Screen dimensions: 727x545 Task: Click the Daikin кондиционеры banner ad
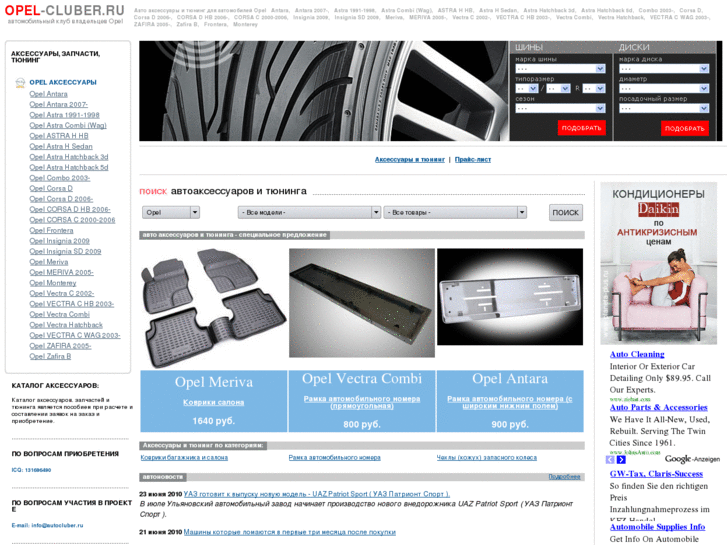click(658, 263)
